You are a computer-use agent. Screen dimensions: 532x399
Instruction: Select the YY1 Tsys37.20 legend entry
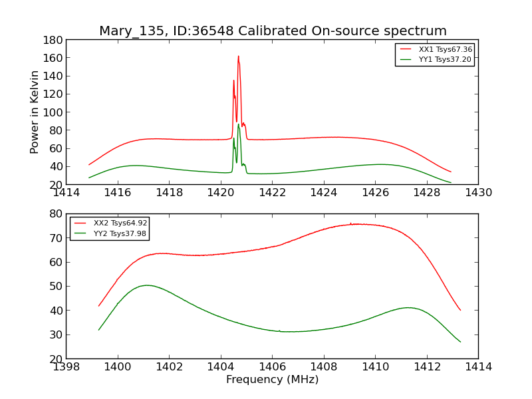(445, 59)
